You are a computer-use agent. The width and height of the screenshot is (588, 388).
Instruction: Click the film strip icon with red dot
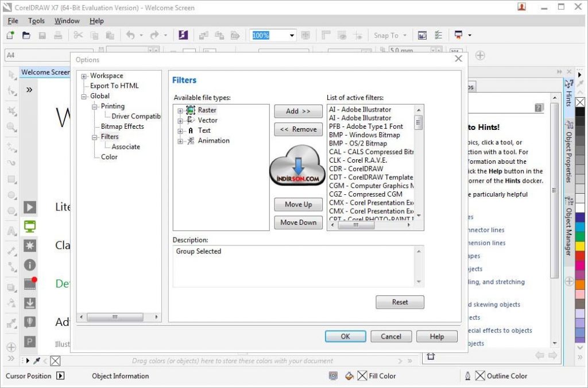(x=30, y=284)
